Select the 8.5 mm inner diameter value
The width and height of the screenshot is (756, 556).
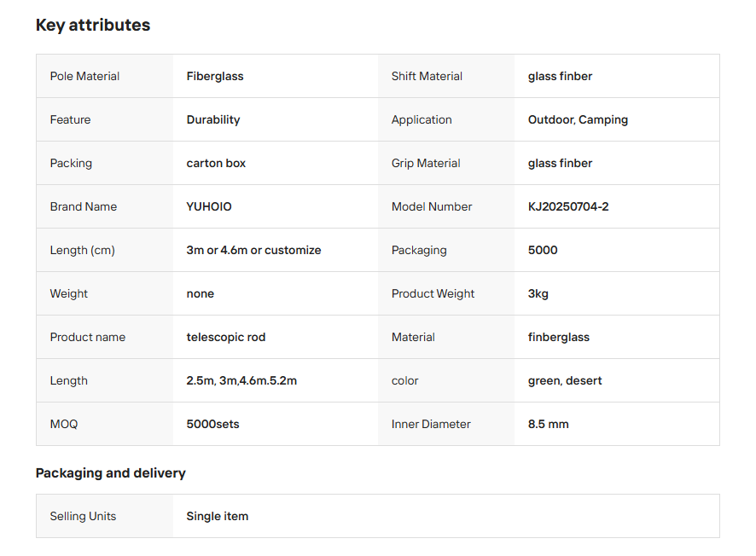pos(548,425)
